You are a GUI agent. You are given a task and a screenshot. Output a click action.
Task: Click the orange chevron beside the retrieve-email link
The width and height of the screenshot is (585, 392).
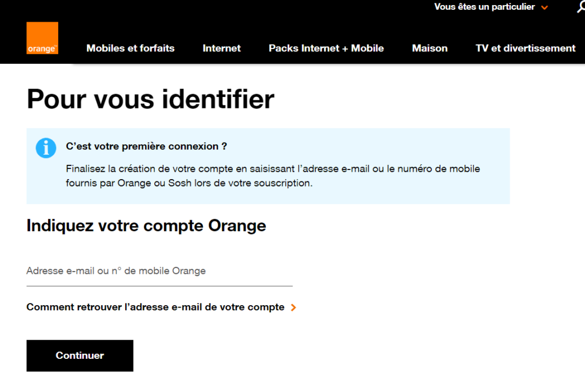(x=293, y=307)
